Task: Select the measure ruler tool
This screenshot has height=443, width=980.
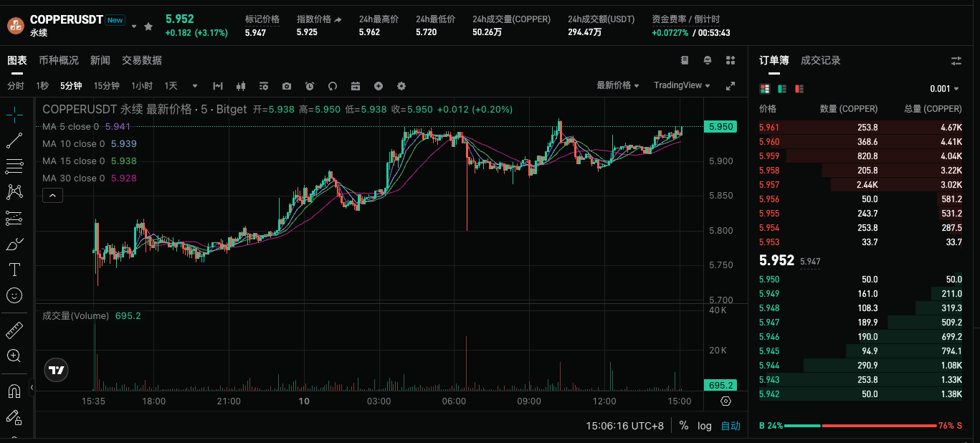Action: [14, 330]
